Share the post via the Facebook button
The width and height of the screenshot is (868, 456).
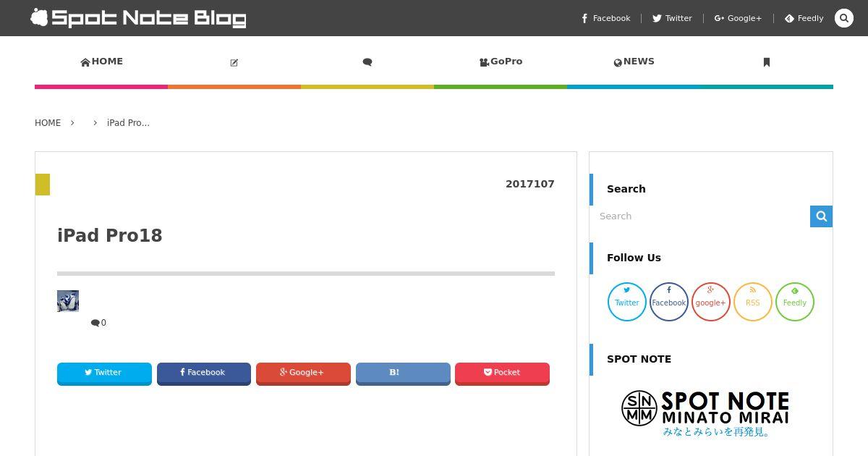[x=204, y=373]
